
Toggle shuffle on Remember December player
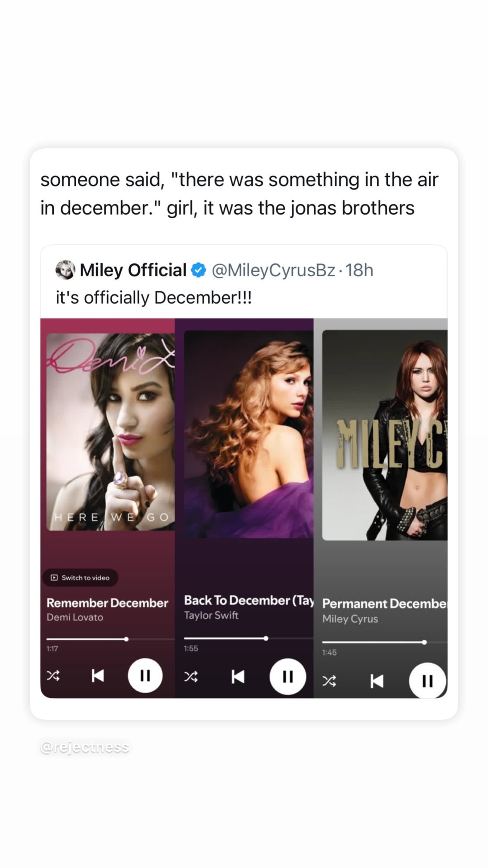pyautogui.click(x=53, y=676)
